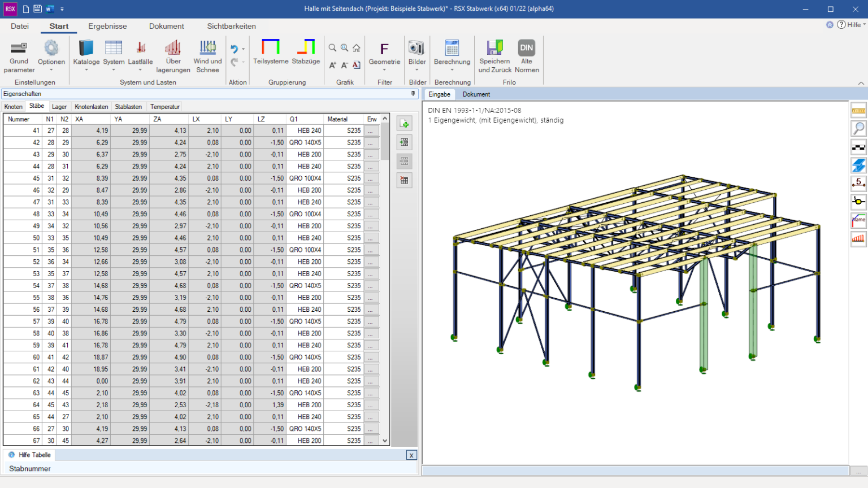Toggle the name label display icon
This screenshot has height=488, width=868.
[858, 220]
